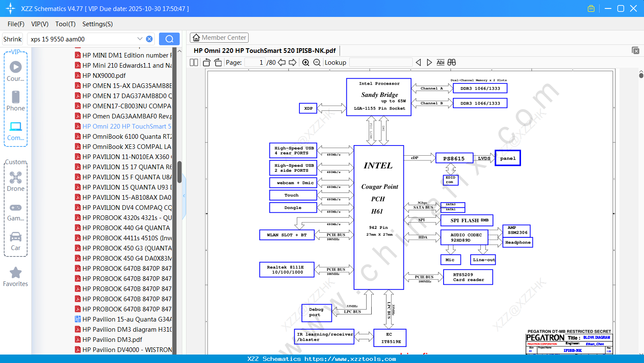This screenshot has width=644, height=363.
Task: Select the HP Omni 220 document tab
Action: point(265,51)
